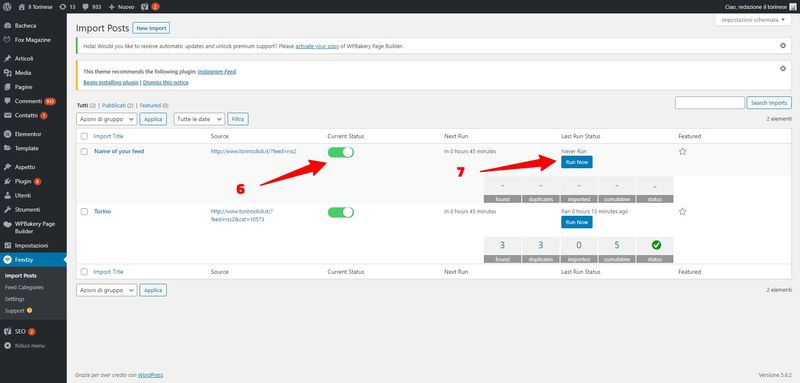Open the bottom 'Azioni di gruppo' dropdown
This screenshot has height=383, width=800.
[107, 290]
